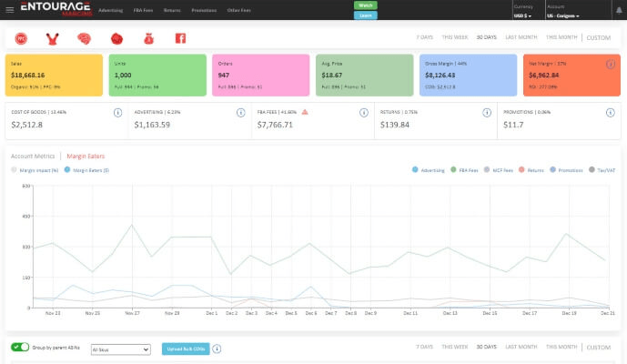This screenshot has width=627, height=364.
Task: Open the red money bag icon
Action: click(x=148, y=38)
